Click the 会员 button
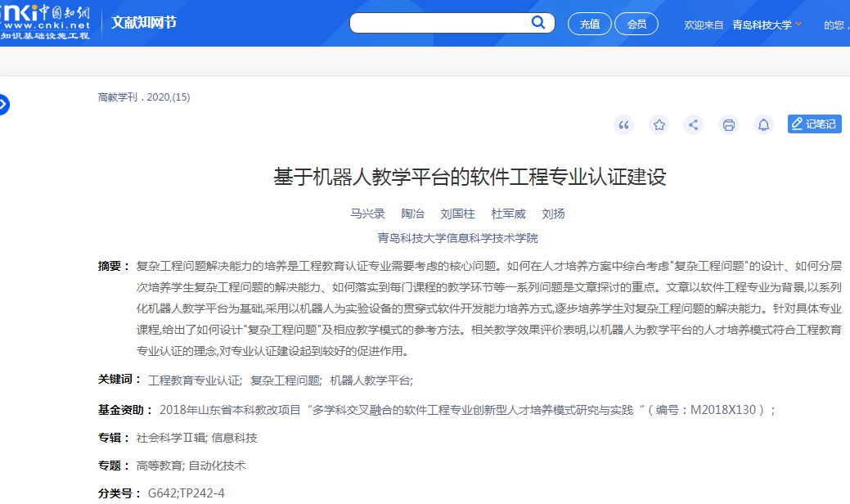 pos(636,25)
